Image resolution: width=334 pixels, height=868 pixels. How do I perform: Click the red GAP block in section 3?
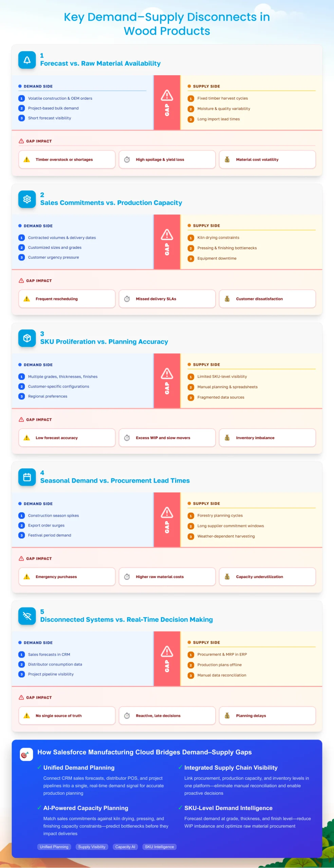[167, 381]
